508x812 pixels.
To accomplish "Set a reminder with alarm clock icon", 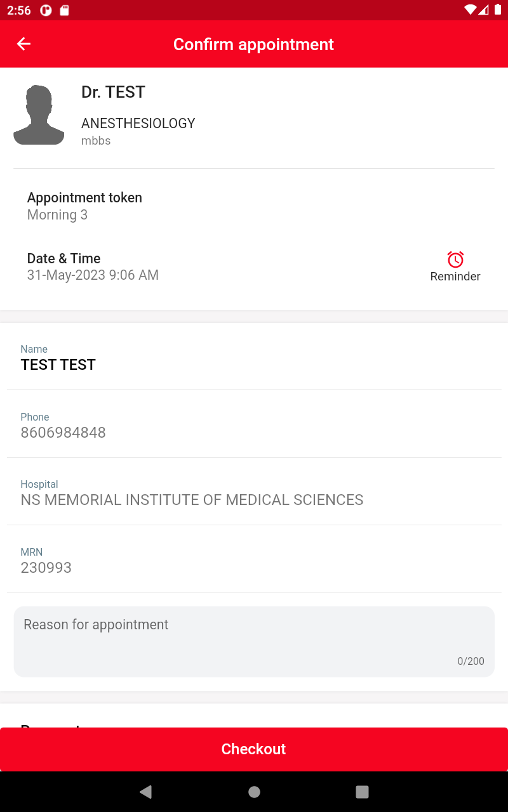I will pos(455,259).
